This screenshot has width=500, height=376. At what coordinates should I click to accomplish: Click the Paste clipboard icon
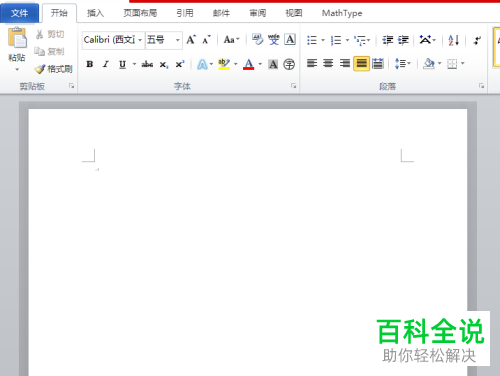pos(17,38)
